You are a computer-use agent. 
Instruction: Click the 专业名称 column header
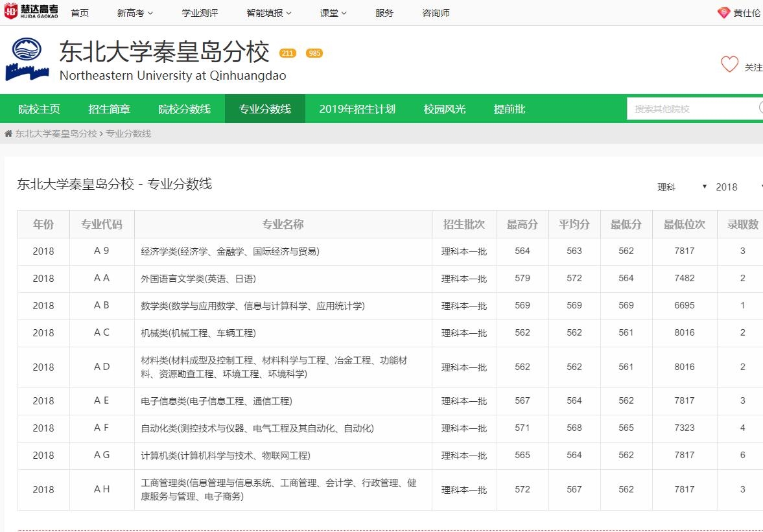283,224
